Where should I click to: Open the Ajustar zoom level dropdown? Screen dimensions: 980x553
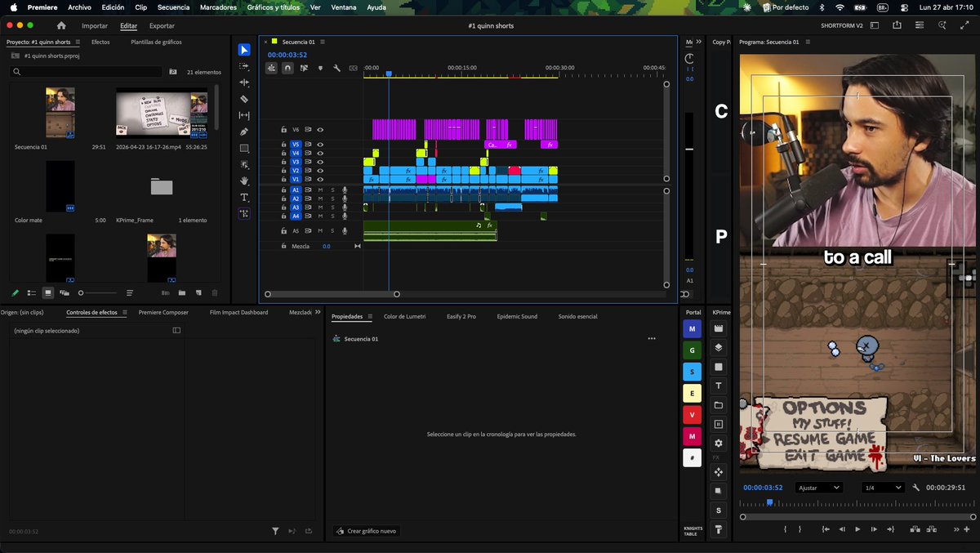[x=818, y=488]
